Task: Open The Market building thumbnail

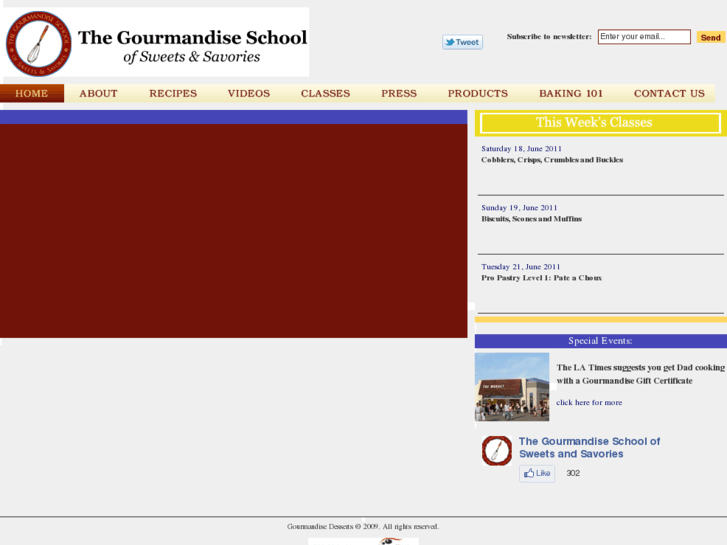Action: 512,387
